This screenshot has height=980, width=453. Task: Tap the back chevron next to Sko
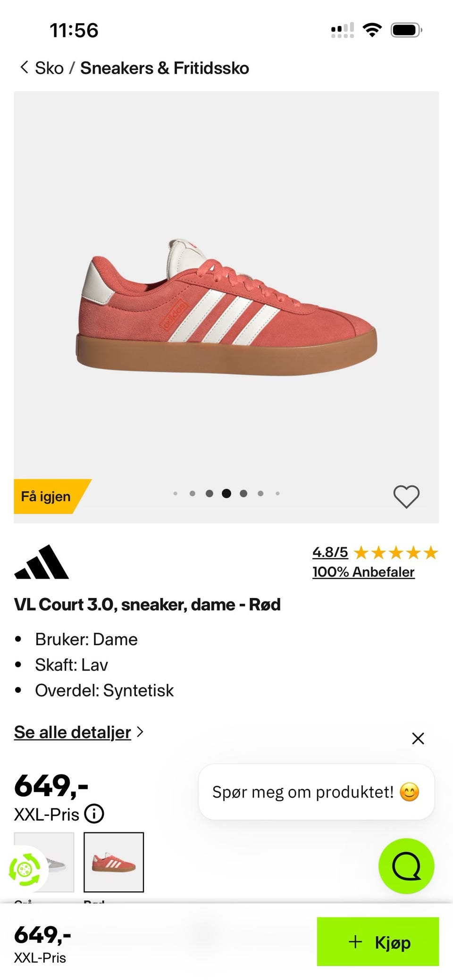click(24, 67)
